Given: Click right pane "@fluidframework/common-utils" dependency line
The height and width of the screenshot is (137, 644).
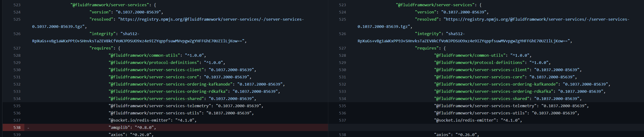Looking at the screenshot, I should click(x=483, y=56).
